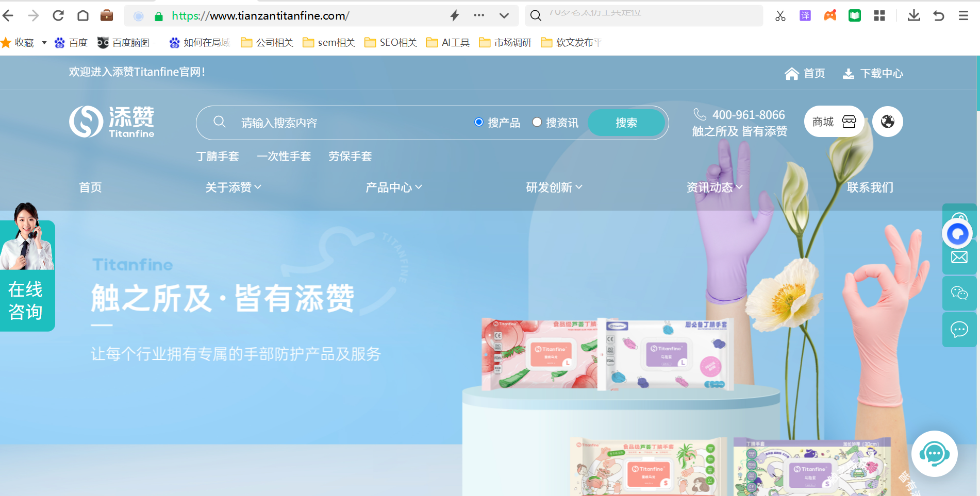Screen dimensions: 980x496
Task: Open the 如何在局域 bookmark
Action: point(199,43)
